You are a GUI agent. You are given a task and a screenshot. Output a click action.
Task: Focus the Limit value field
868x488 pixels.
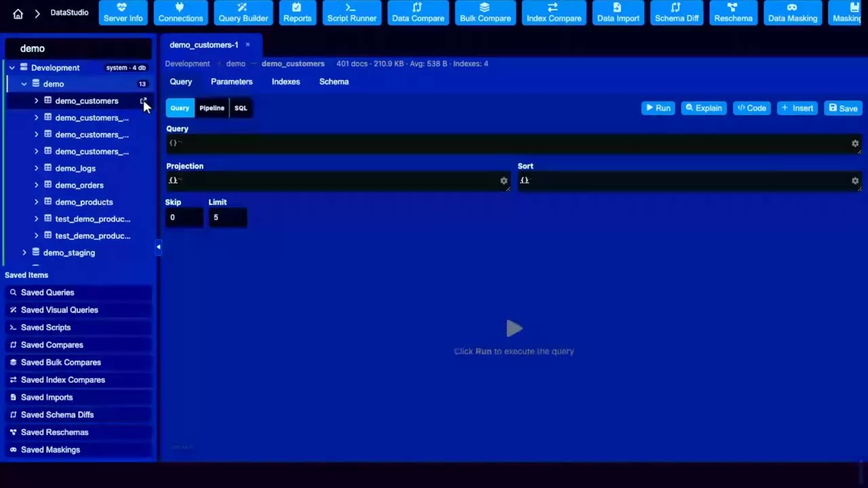[228, 218]
